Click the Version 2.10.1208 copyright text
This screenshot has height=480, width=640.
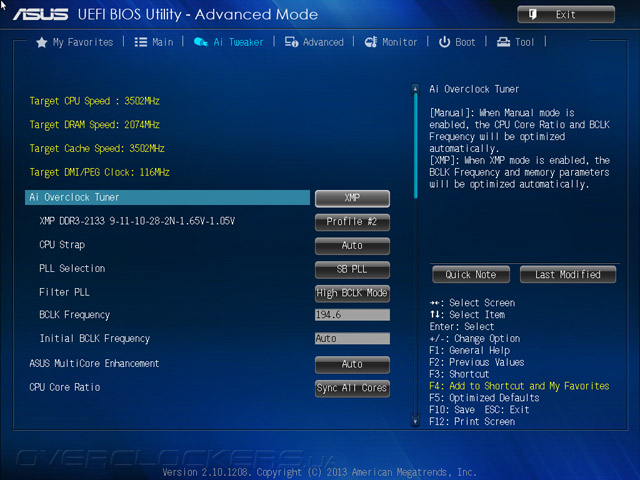320,473
